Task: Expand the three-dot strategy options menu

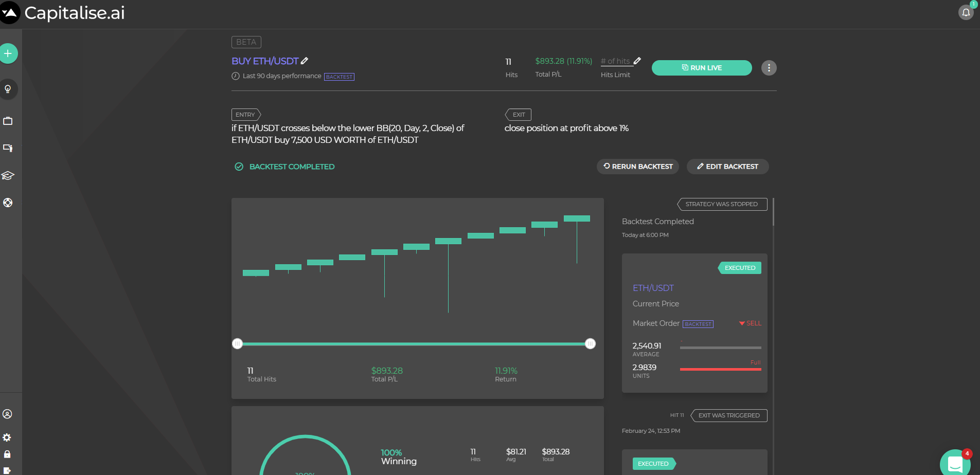Action: coord(769,67)
